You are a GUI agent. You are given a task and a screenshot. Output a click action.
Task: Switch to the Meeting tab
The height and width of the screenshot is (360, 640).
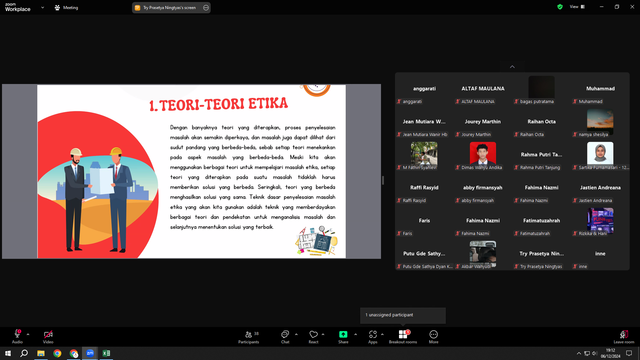tap(67, 7)
